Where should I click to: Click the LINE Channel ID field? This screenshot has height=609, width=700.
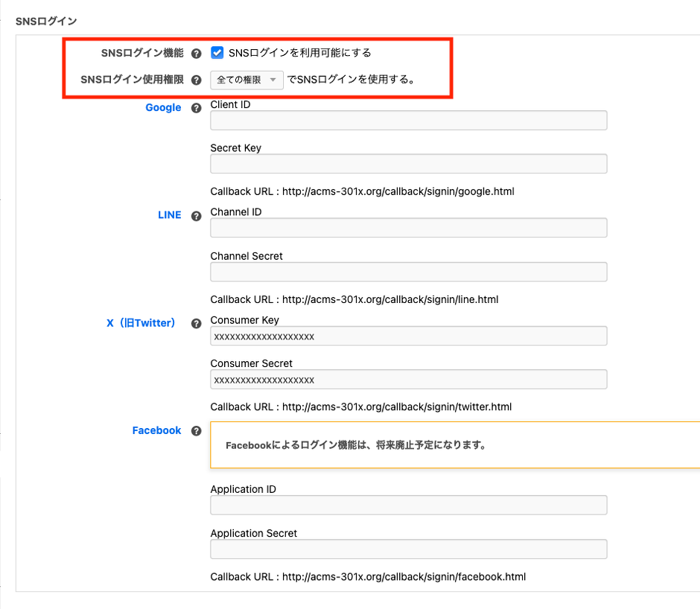click(408, 228)
